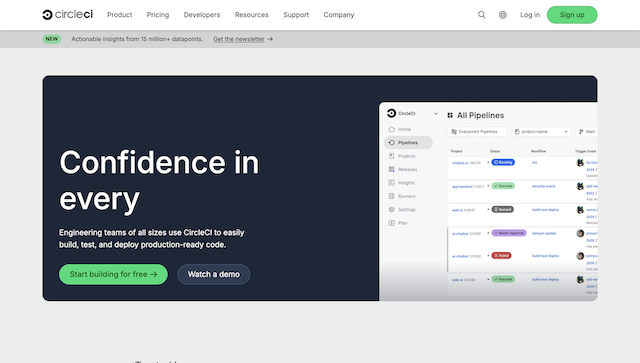Click the dataset-update workflow link
The width and height of the screenshot is (640, 363).
point(544,233)
